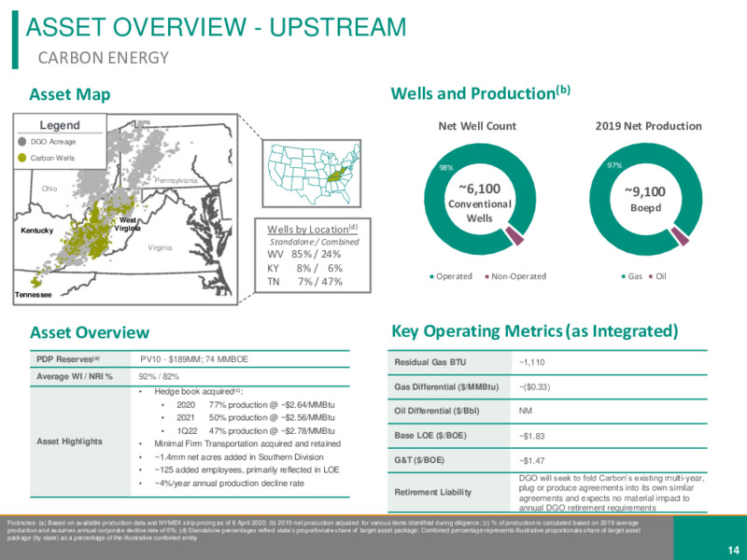Screen dimensions: 747x560
Task: Click the slide number '14'
Action: coord(733,551)
